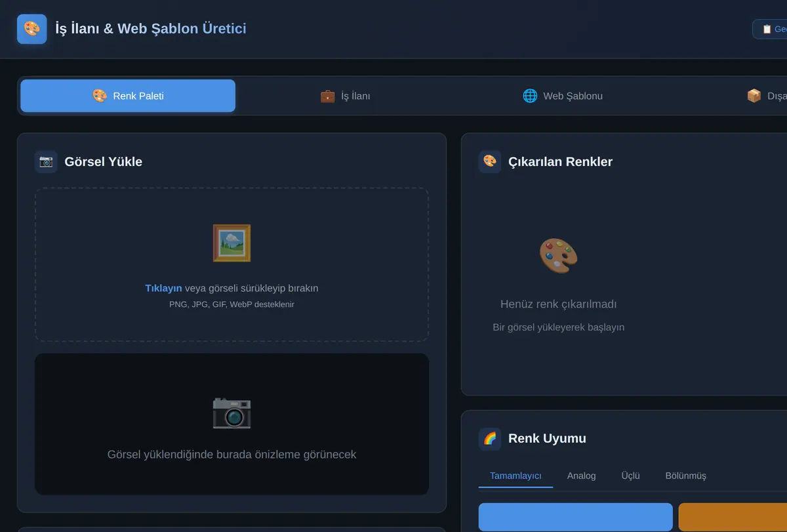Select the Bölünmüş harmony tab

686,476
